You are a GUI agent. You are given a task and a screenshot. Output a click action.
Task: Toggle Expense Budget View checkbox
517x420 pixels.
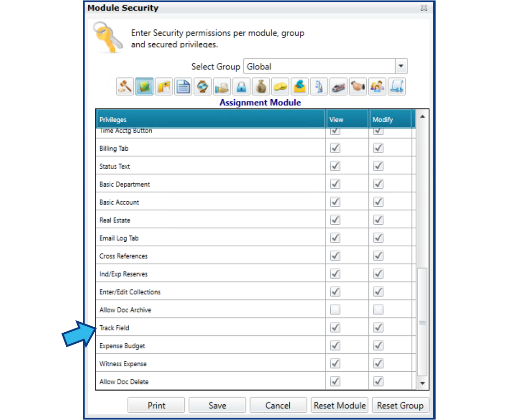click(335, 346)
